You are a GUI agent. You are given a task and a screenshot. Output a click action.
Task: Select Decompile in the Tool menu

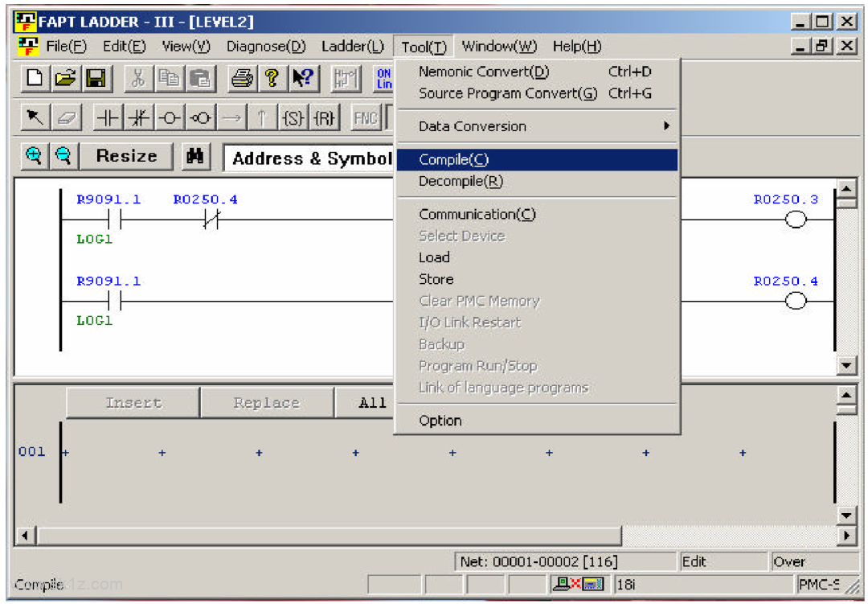tap(537, 181)
